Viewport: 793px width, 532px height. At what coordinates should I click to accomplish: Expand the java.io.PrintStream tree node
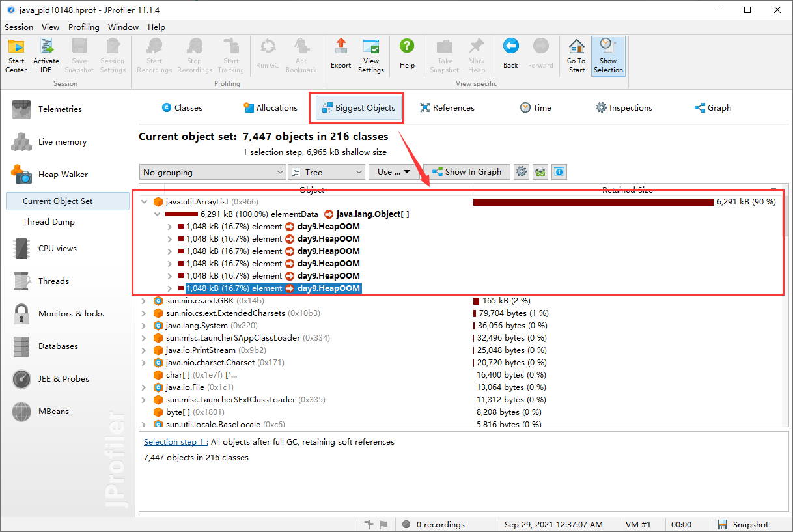point(145,350)
